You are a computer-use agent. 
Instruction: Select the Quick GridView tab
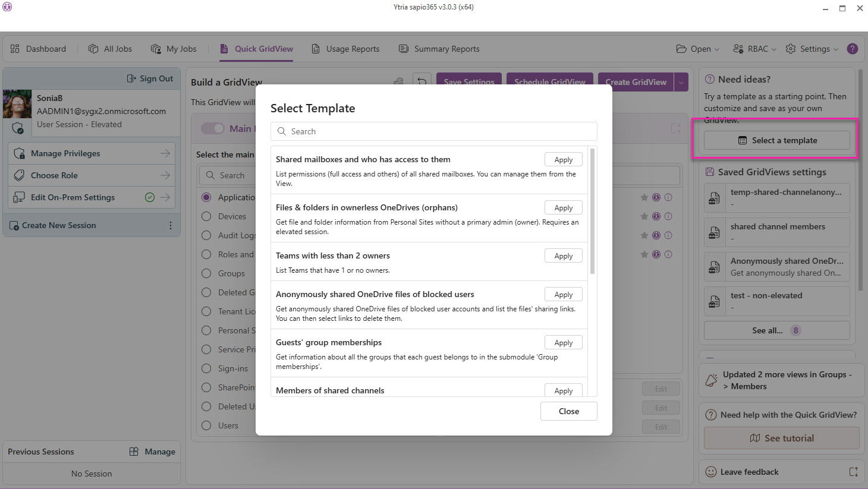coord(257,49)
